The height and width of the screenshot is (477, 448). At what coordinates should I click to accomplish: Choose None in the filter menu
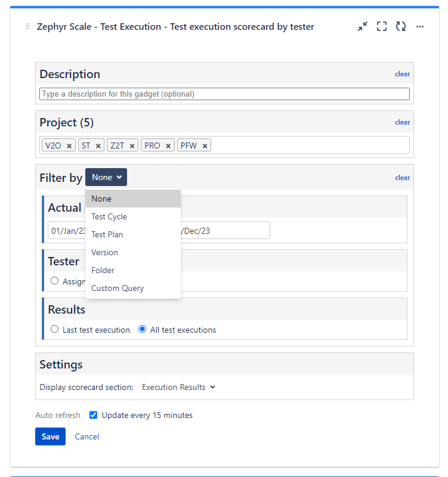click(x=133, y=199)
